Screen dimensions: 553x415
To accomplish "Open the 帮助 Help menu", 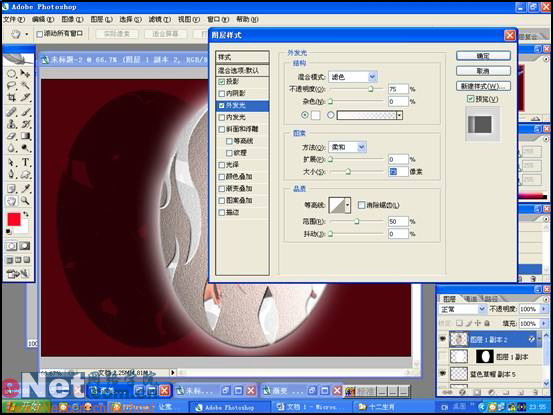I will click(247, 19).
